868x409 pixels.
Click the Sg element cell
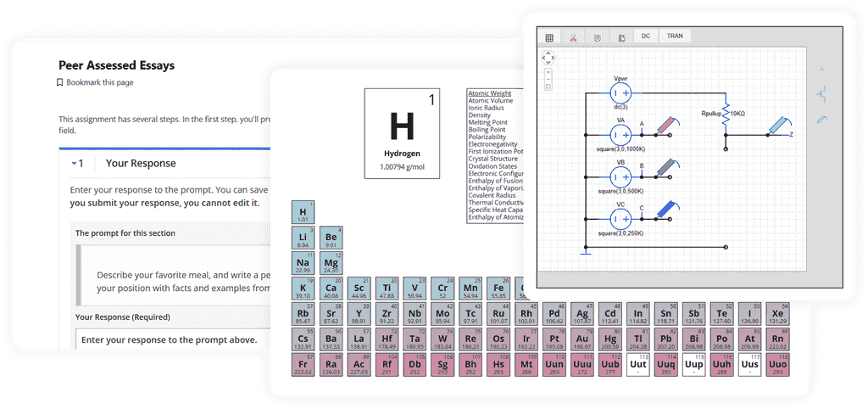[x=442, y=365]
